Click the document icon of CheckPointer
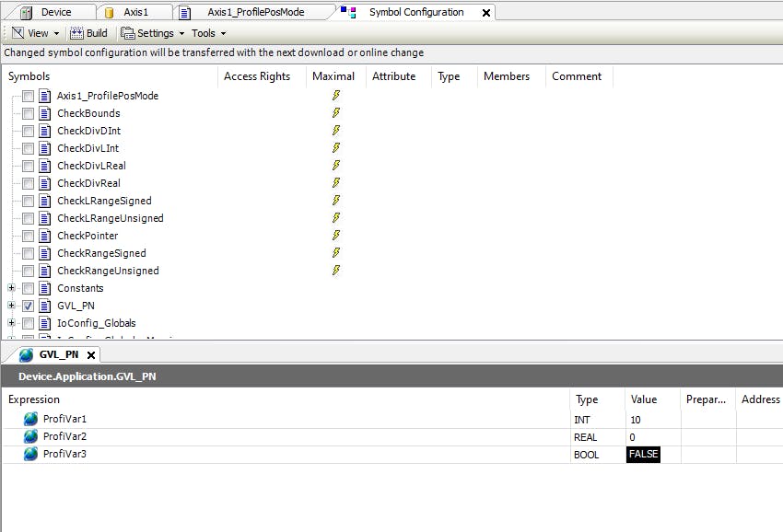783x532 pixels. click(x=44, y=236)
